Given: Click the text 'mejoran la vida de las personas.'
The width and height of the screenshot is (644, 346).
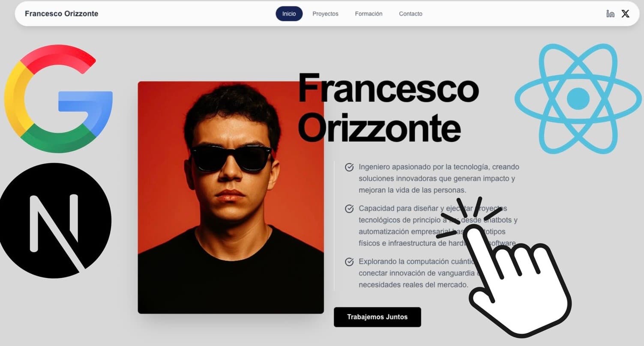Looking at the screenshot, I should pyautogui.click(x=412, y=190).
